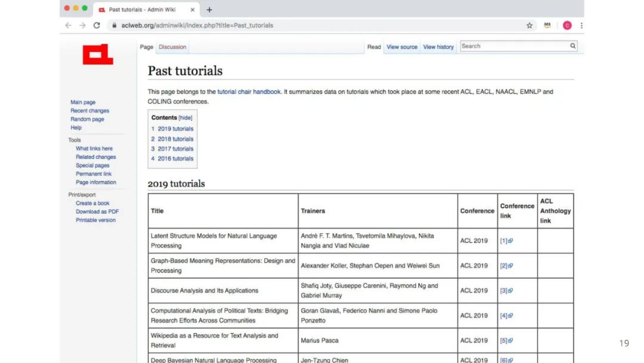Go to Main page in sidebar

click(83, 102)
